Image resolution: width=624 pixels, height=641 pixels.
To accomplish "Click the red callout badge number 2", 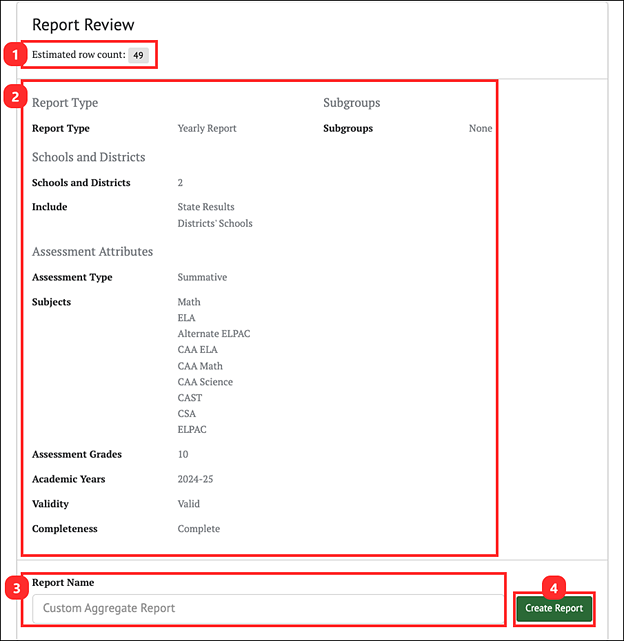I will (13, 97).
